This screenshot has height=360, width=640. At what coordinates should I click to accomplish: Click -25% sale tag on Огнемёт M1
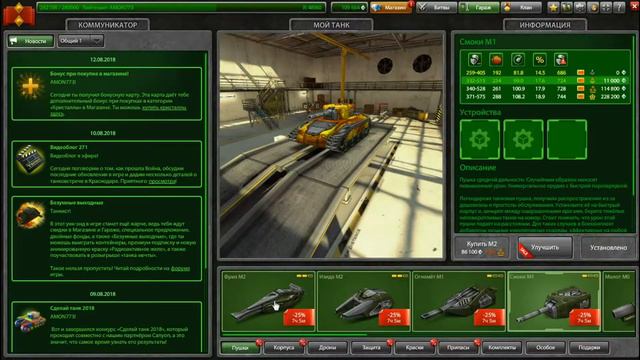tap(489, 318)
